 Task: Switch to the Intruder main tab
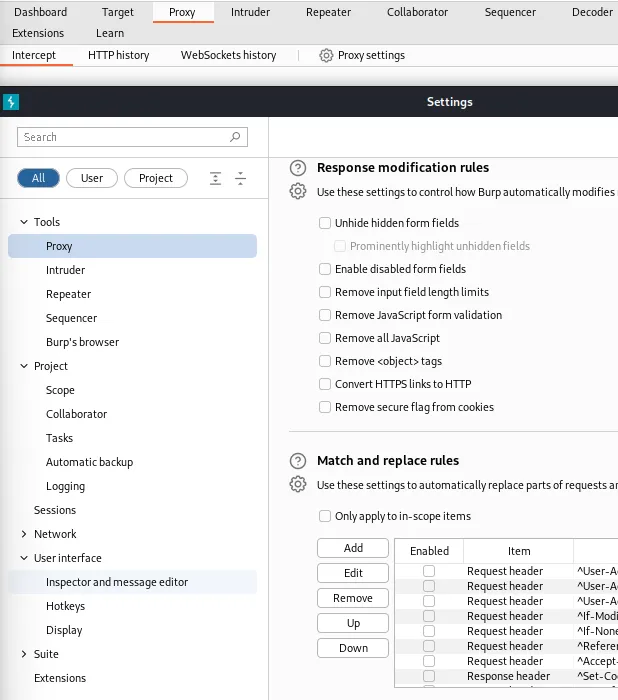[x=251, y=12]
